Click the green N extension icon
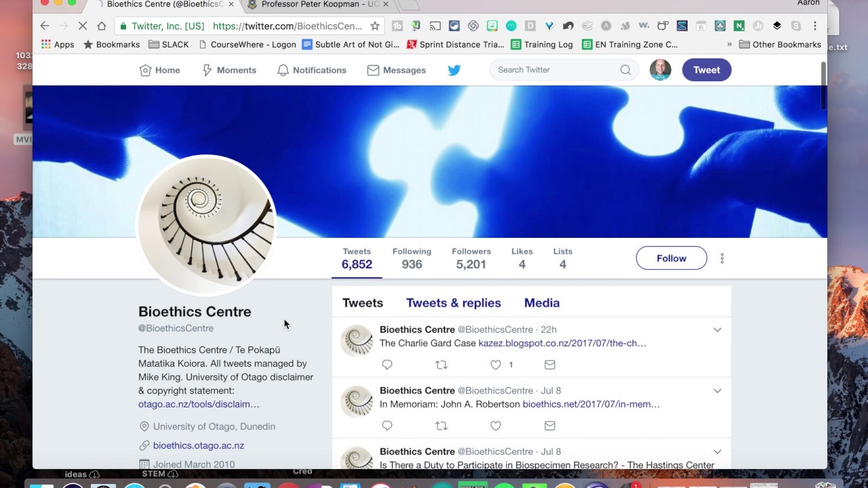This screenshot has height=488, width=868. (x=739, y=26)
